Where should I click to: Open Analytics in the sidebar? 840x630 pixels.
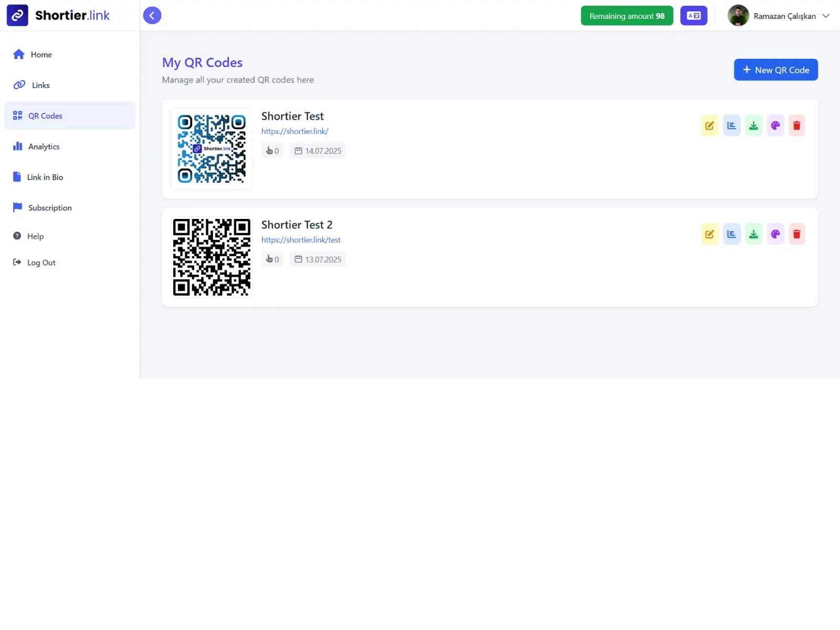pyautogui.click(x=70, y=146)
